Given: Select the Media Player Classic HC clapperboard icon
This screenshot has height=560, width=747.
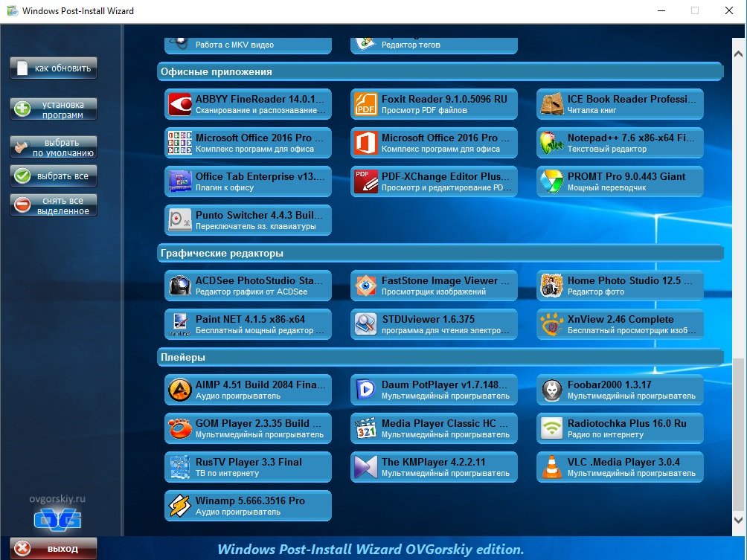Looking at the screenshot, I should coord(366,428).
